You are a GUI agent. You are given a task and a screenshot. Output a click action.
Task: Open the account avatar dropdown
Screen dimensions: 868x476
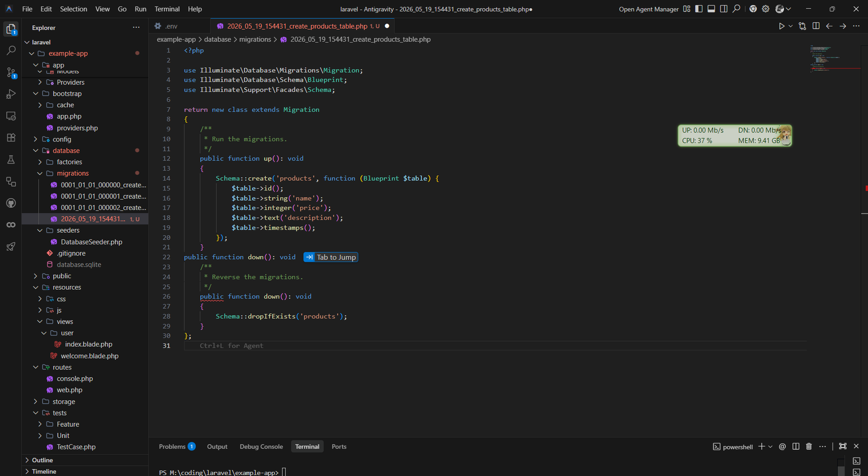coord(783,9)
